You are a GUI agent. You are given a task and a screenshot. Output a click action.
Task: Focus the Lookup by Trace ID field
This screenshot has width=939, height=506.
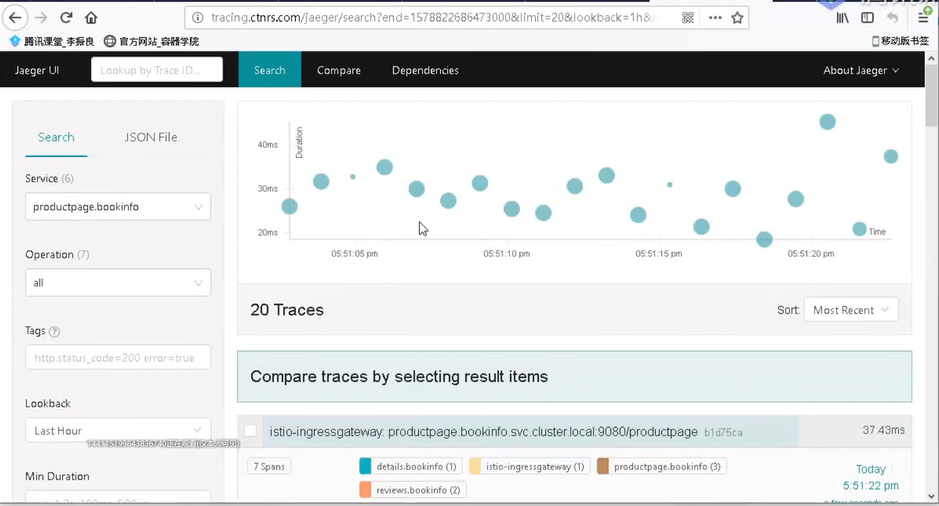point(157,69)
